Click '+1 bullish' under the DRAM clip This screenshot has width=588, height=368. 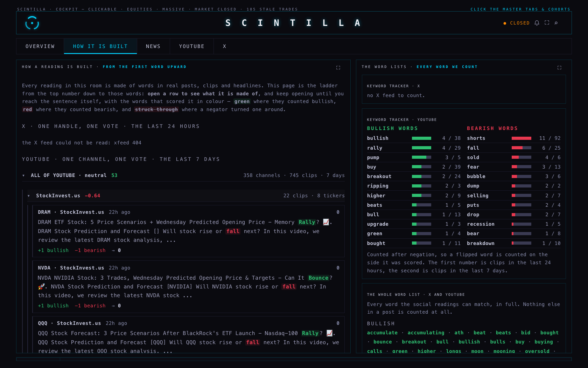(x=53, y=250)
